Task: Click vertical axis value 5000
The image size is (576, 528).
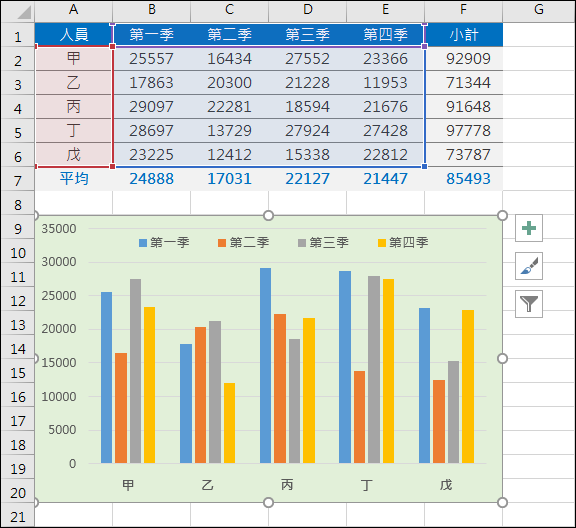Action: pyautogui.click(x=62, y=430)
